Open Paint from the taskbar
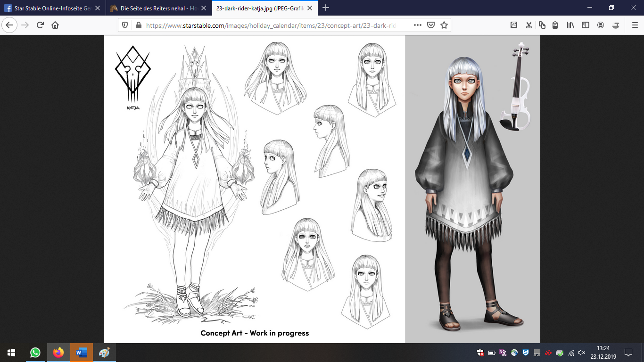Viewport: 644px width, 362px height. [x=104, y=353]
